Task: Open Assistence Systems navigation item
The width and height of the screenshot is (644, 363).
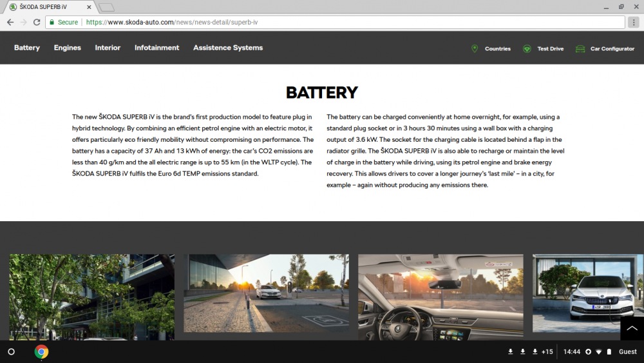Action: click(x=228, y=48)
